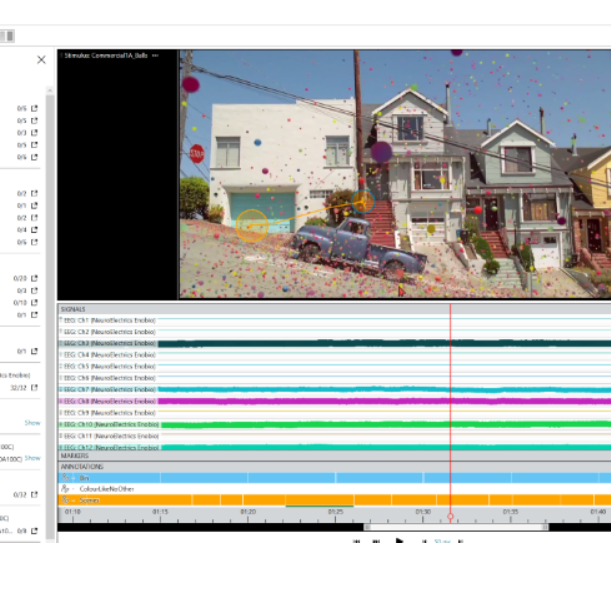Viewport: 611px width, 611px height.
Task: Click the timeline zoom range bar
Action: click(x=456, y=527)
